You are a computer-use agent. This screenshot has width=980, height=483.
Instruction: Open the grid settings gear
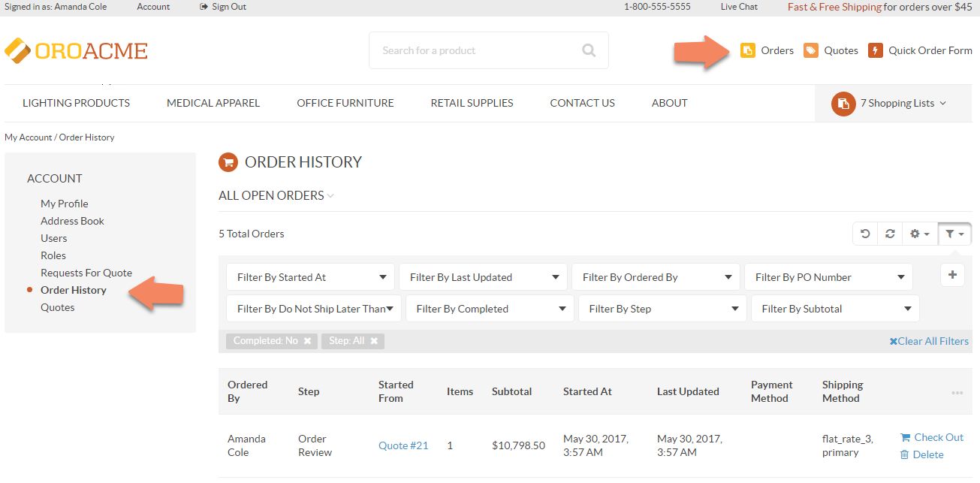[x=920, y=234]
